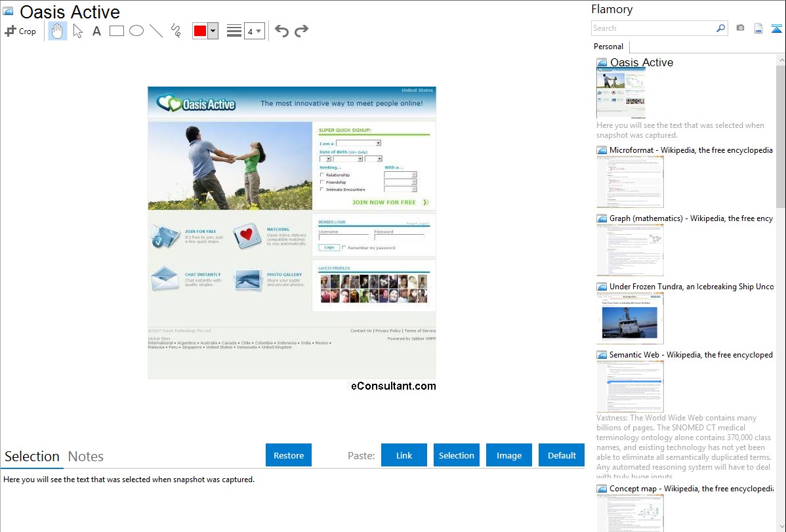Viewport: 786px width, 532px height.
Task: Click the Image paste button
Action: 508,455
